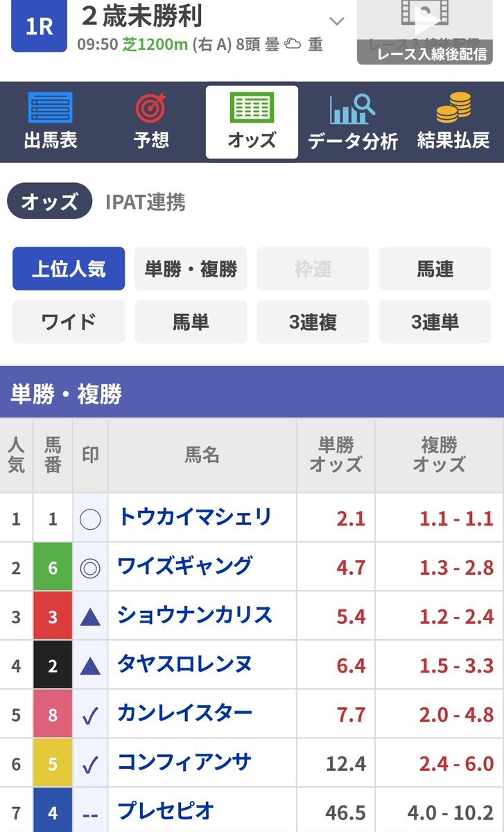
Task: Switch to the オッズ pill toggle
Action: coord(49,201)
